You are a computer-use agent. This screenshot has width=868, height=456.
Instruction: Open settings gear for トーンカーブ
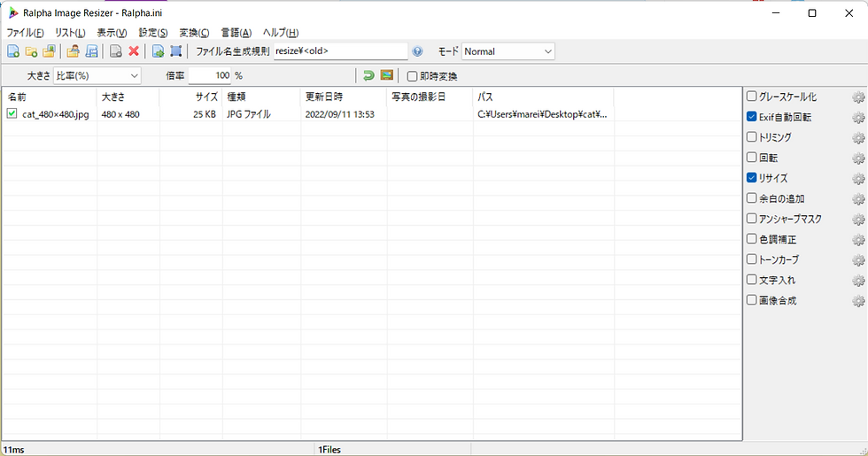point(858,260)
